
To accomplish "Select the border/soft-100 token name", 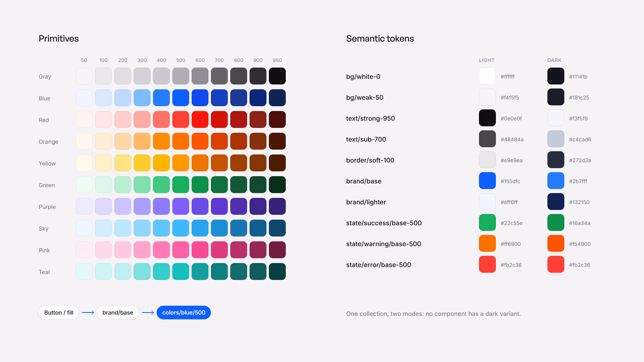I will point(370,160).
